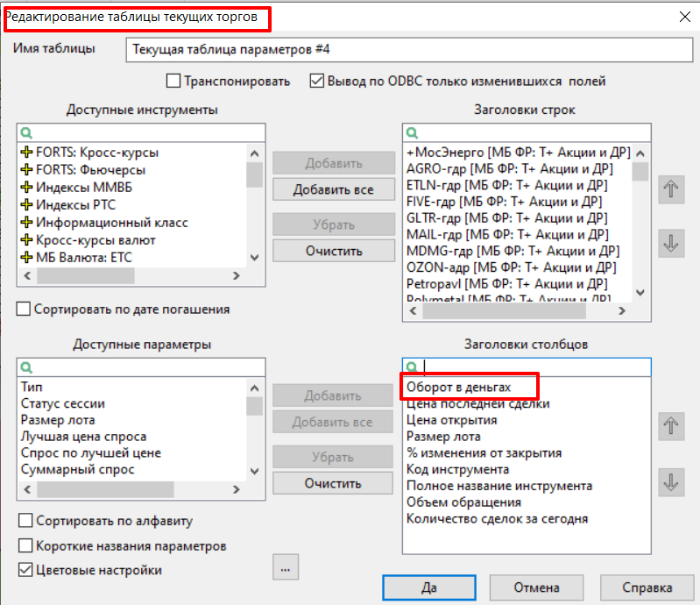Click the Имя таблицы text field
The height and width of the screenshot is (605, 700).
404,50
